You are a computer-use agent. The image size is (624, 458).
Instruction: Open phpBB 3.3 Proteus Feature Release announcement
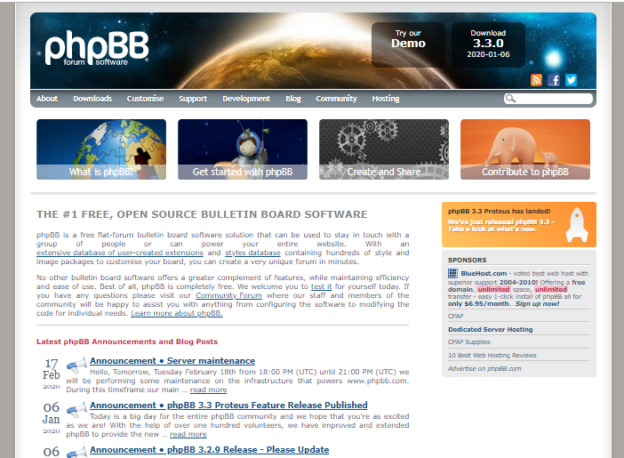click(228, 405)
